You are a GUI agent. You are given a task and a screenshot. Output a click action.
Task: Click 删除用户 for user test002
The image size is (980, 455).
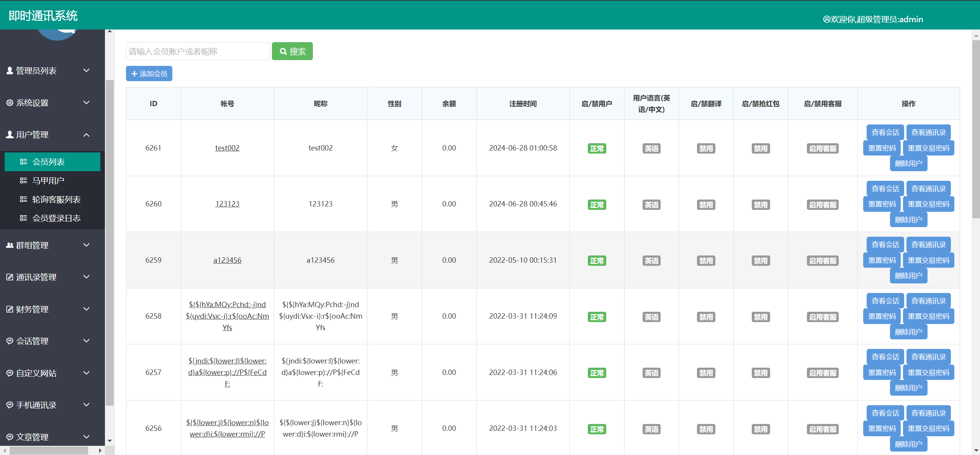908,164
